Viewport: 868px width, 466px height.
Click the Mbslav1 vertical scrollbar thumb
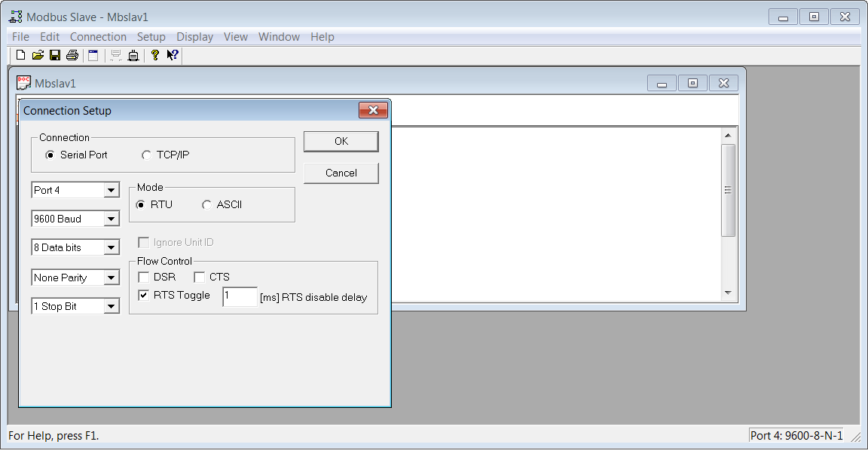(728, 190)
